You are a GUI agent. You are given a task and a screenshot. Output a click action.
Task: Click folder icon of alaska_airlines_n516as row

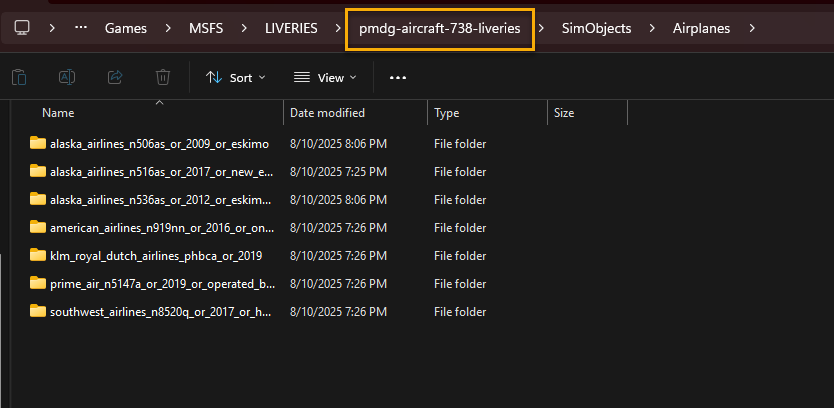pyautogui.click(x=38, y=171)
